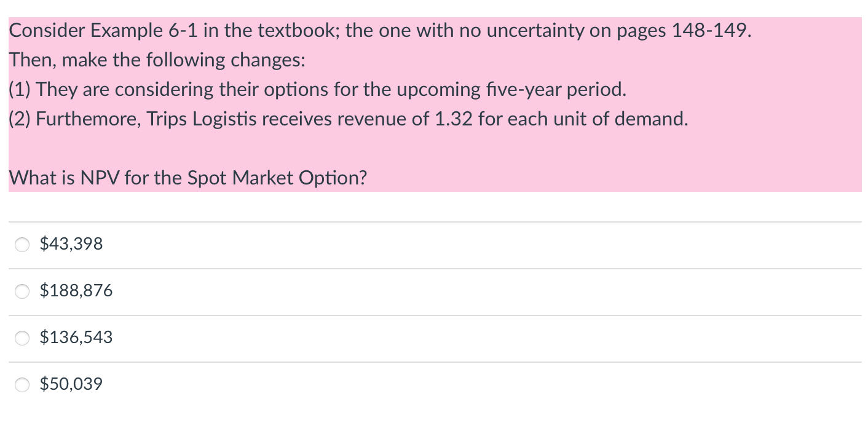Choose the first answer option row
The image size is (868, 423).
[x=184, y=244]
